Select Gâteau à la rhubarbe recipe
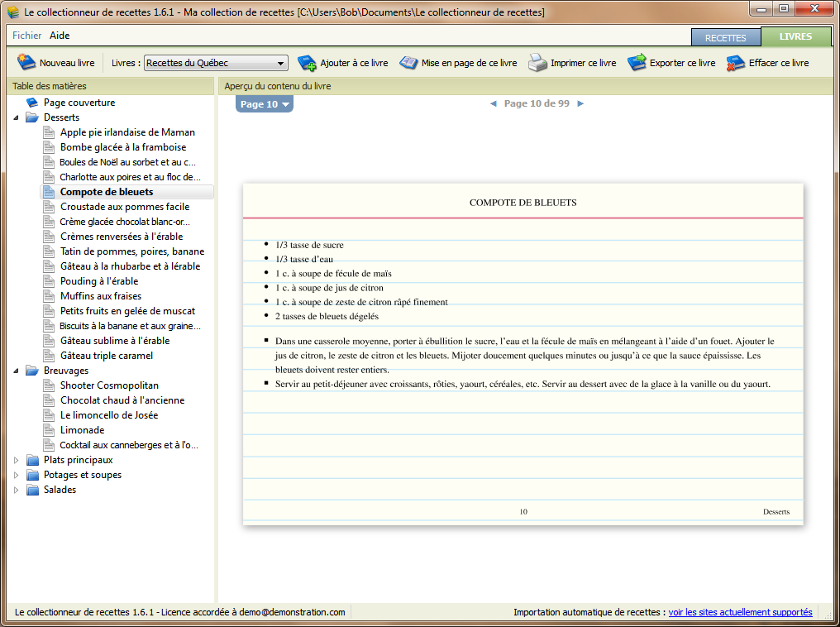This screenshot has width=840, height=627. [x=130, y=266]
